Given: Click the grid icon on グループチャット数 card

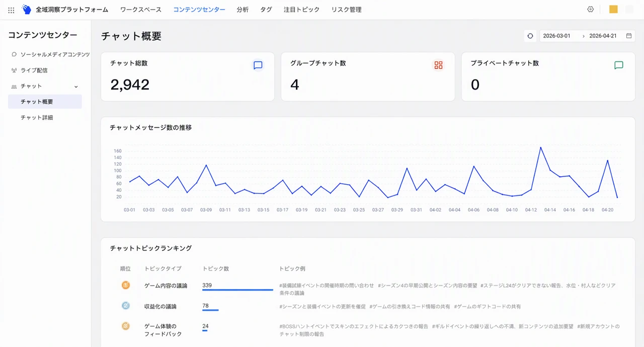Looking at the screenshot, I should [x=438, y=65].
